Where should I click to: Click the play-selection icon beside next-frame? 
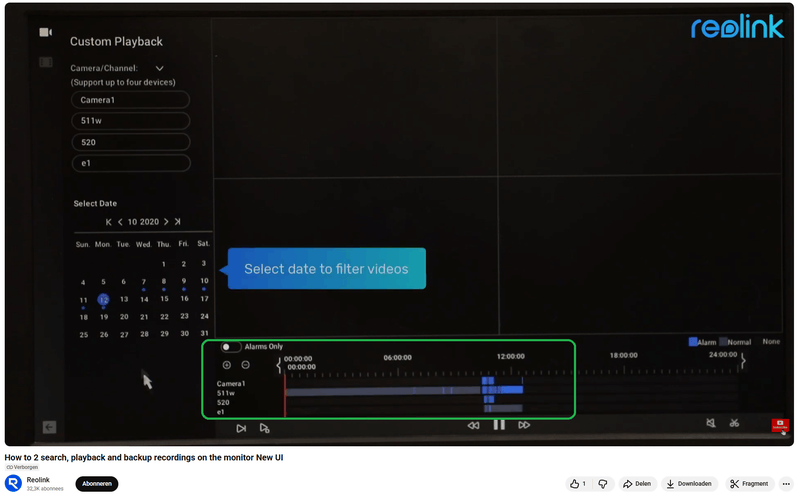(x=264, y=428)
